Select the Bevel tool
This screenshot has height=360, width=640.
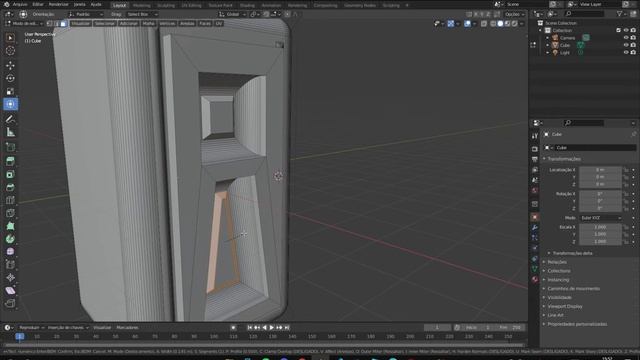point(10,187)
